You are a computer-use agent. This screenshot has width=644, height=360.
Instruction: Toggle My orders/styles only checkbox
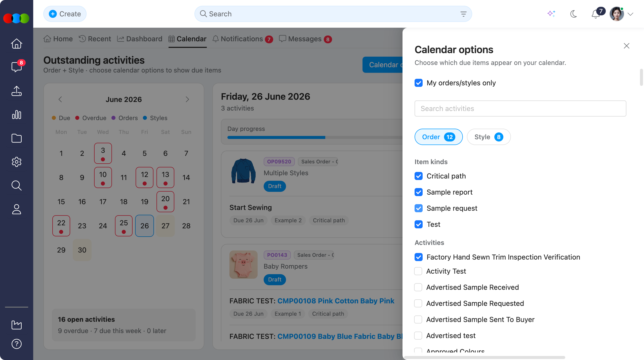coord(419,83)
